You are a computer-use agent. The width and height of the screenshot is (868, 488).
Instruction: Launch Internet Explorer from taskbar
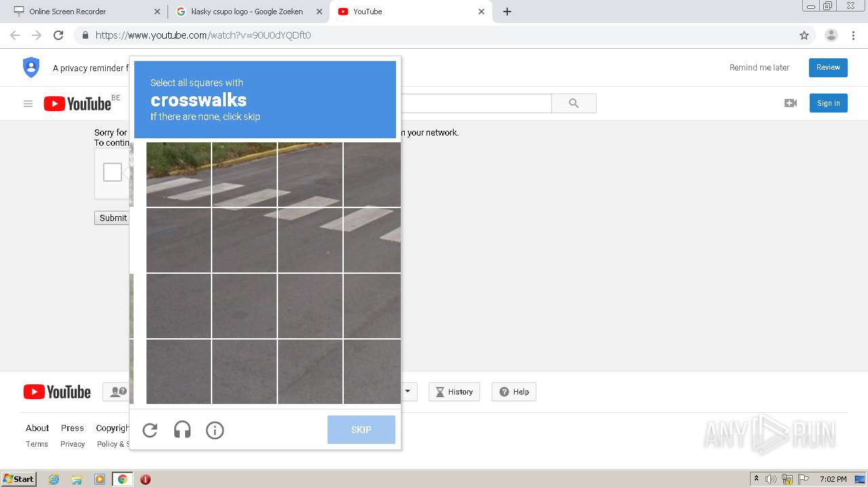coord(54,479)
